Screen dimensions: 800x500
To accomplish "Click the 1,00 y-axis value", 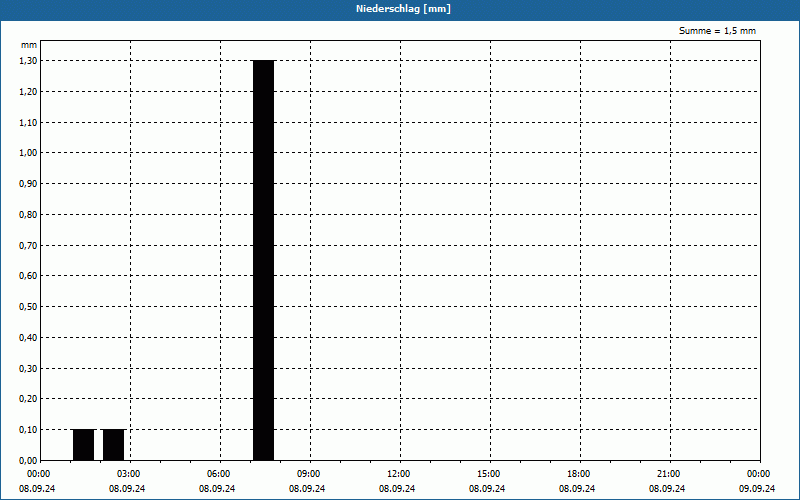I will 28,153.
